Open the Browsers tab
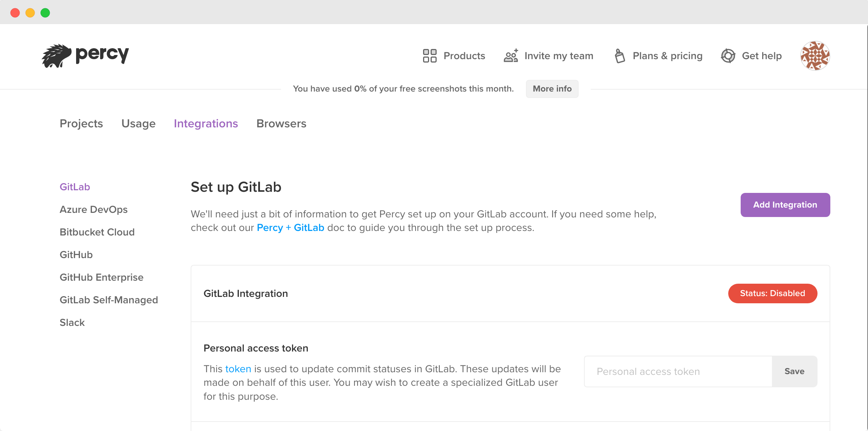Image resolution: width=868 pixels, height=431 pixels. pyautogui.click(x=281, y=124)
